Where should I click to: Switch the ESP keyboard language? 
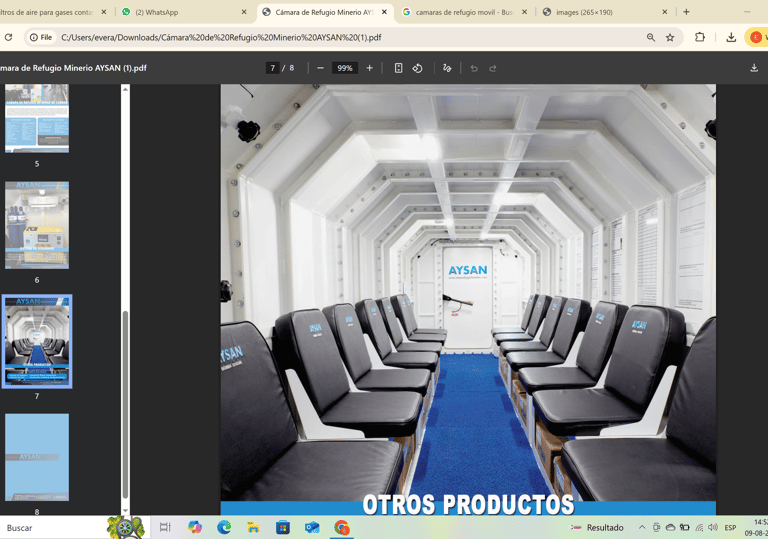730,528
